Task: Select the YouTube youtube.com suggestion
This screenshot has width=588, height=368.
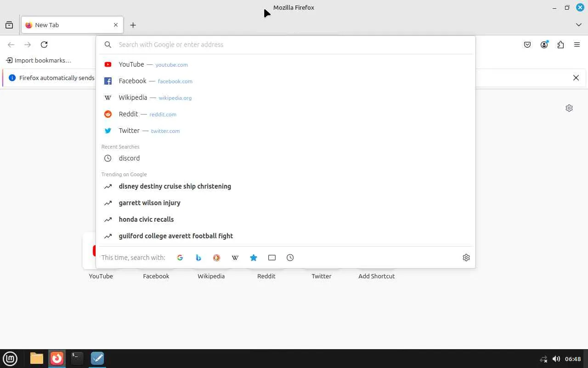Action: 286,64
